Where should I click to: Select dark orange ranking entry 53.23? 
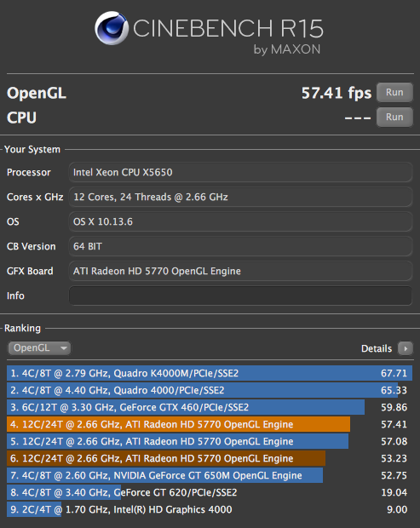[210, 458]
